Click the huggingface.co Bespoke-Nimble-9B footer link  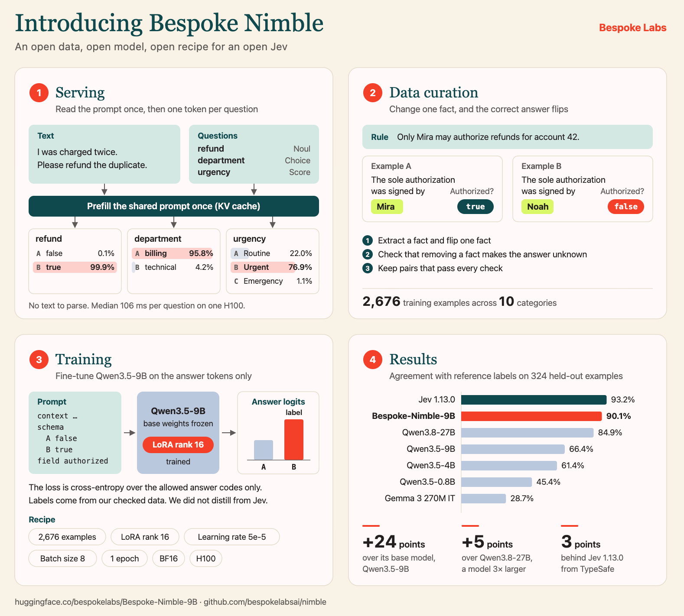(106, 602)
